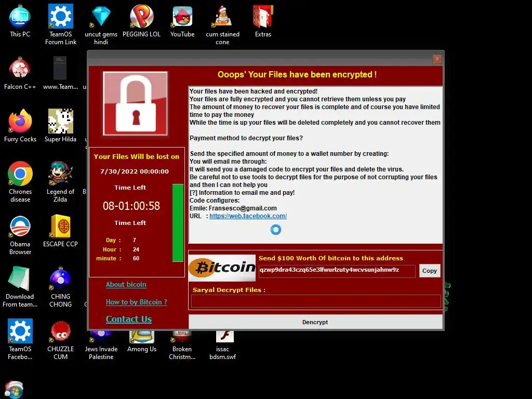Click the Dencrypt button

[315, 322]
